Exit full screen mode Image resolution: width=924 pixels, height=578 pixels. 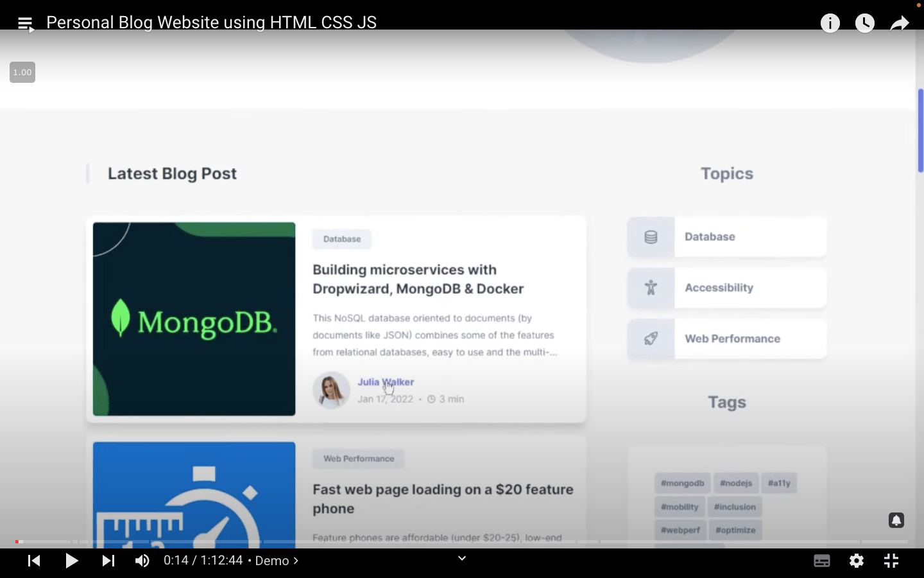tap(891, 561)
